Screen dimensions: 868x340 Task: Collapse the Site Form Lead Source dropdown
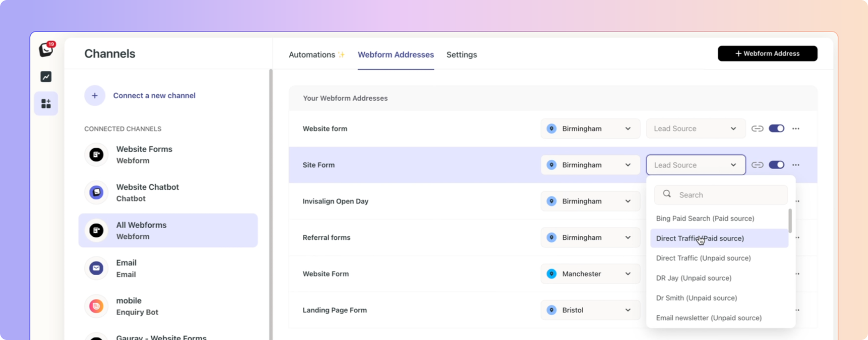point(696,165)
